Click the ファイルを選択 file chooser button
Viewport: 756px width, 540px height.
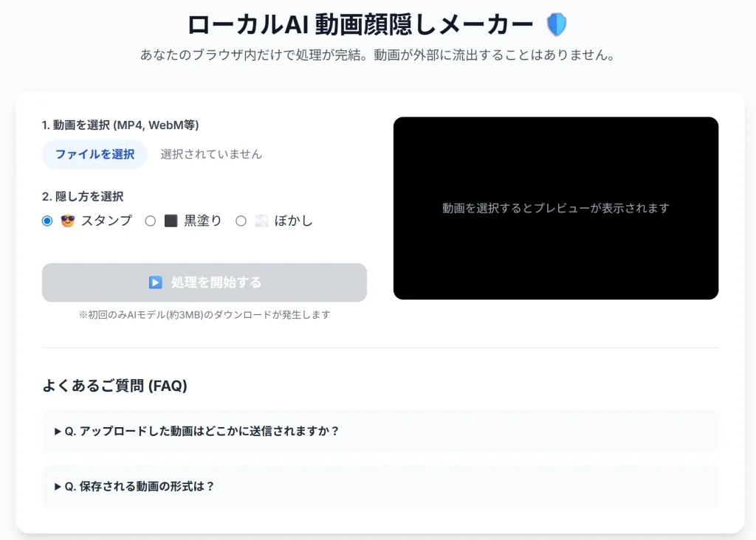click(94, 154)
